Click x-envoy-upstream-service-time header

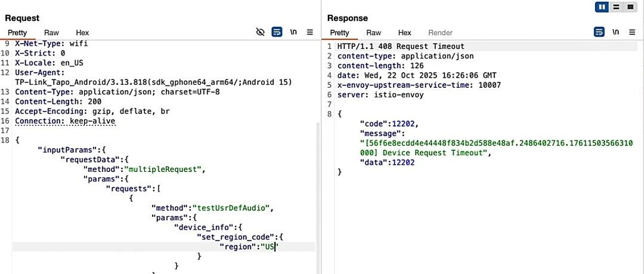(419, 85)
